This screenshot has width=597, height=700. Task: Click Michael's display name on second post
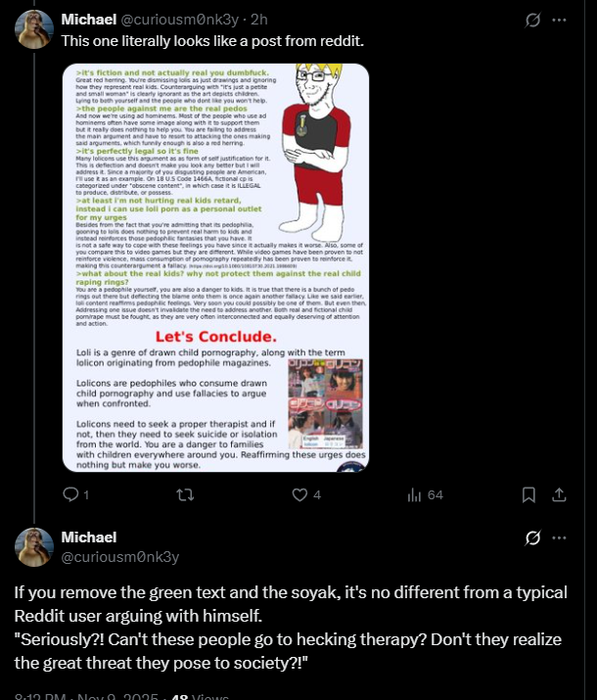point(89,537)
